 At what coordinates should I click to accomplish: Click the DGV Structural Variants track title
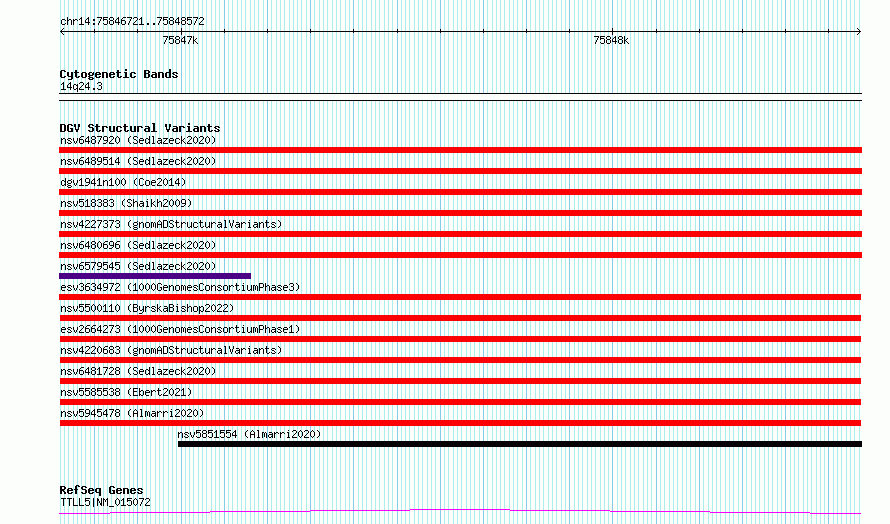pos(140,128)
